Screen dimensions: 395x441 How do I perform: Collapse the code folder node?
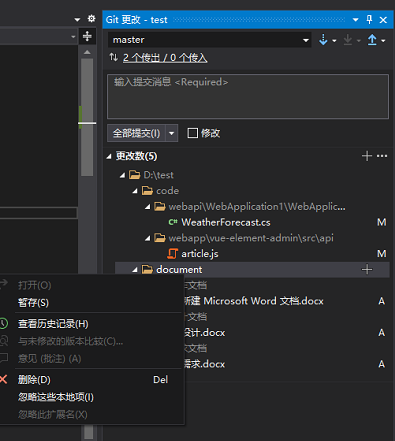[135, 191]
